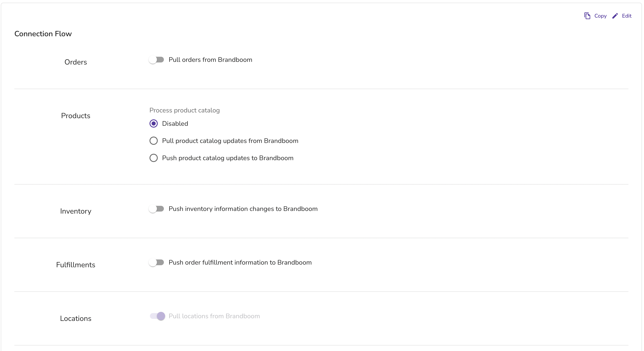Click the Copy text link
The image size is (644, 351).
[x=600, y=16]
